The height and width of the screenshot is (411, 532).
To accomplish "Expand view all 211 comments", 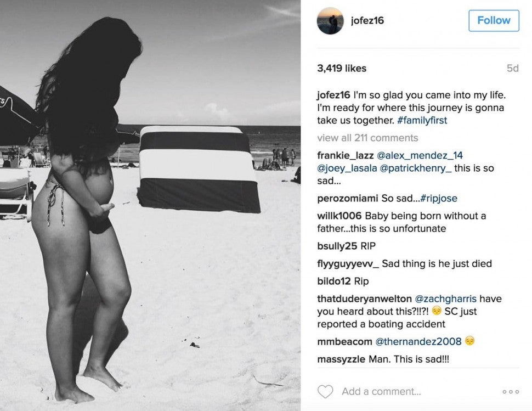I will (x=367, y=138).
